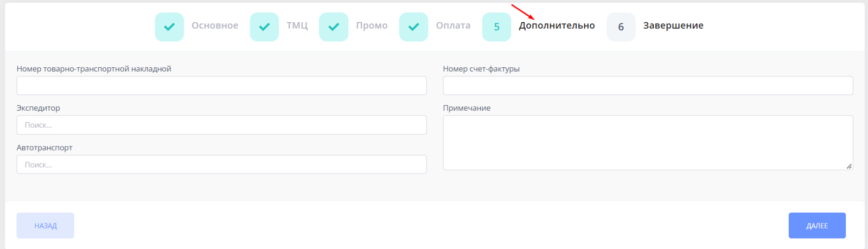Select the Дополнительно step label
Screen dimensions: 868x249
click(557, 25)
